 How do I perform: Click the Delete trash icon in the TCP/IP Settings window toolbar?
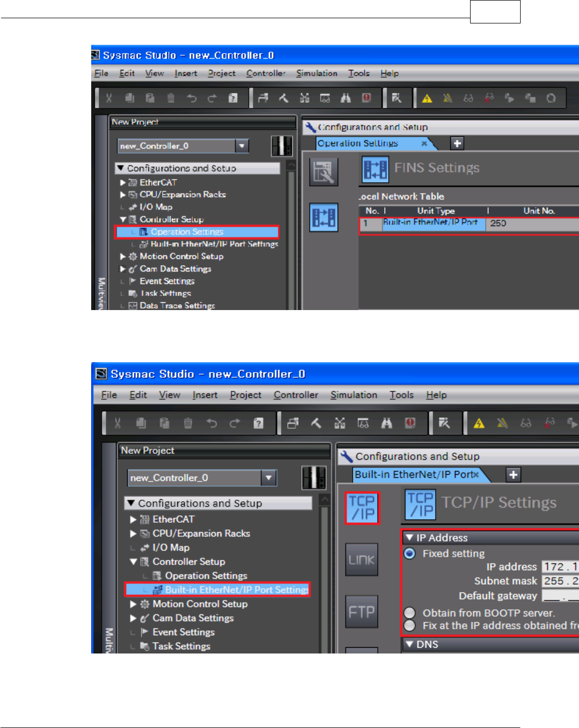(x=188, y=423)
